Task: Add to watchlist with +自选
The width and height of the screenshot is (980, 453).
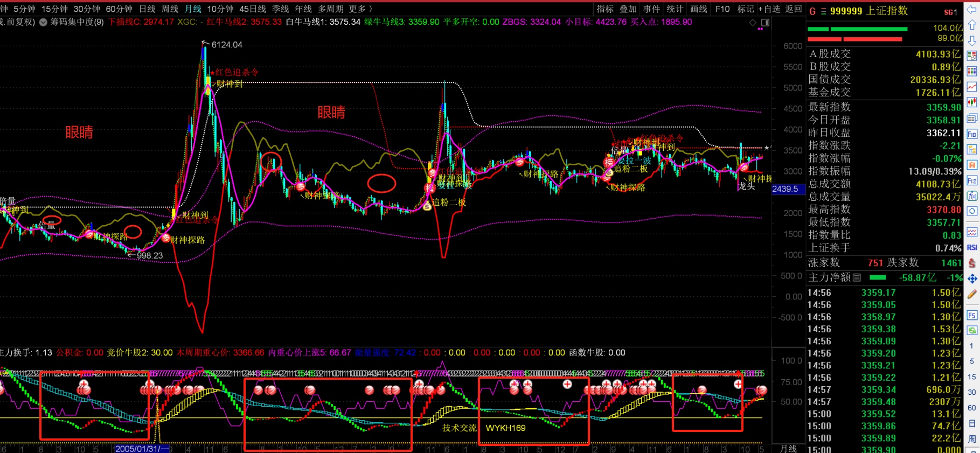Action: point(769,9)
